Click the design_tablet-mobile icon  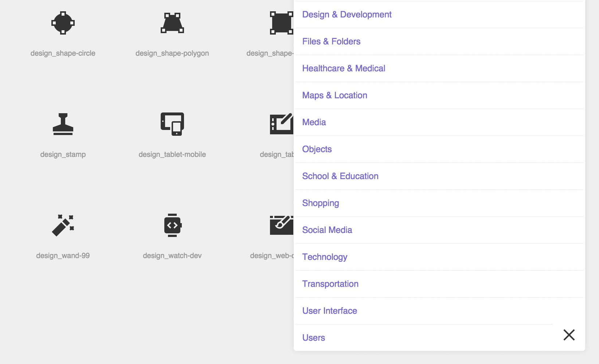click(x=172, y=124)
